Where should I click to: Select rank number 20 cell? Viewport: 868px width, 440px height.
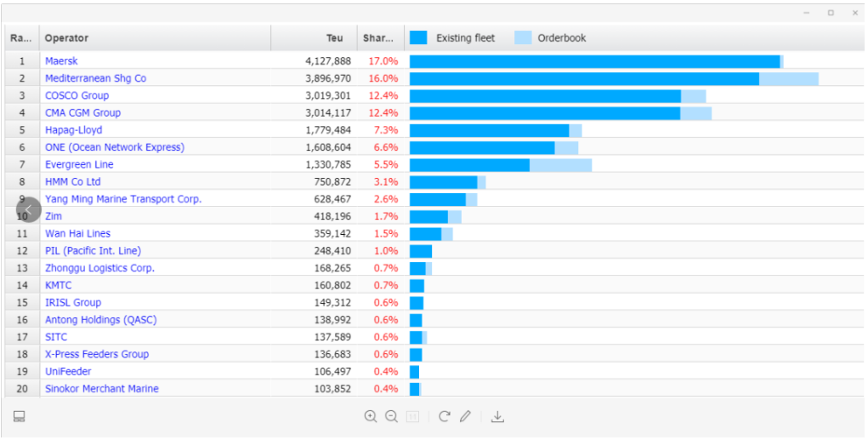pyautogui.click(x=22, y=388)
